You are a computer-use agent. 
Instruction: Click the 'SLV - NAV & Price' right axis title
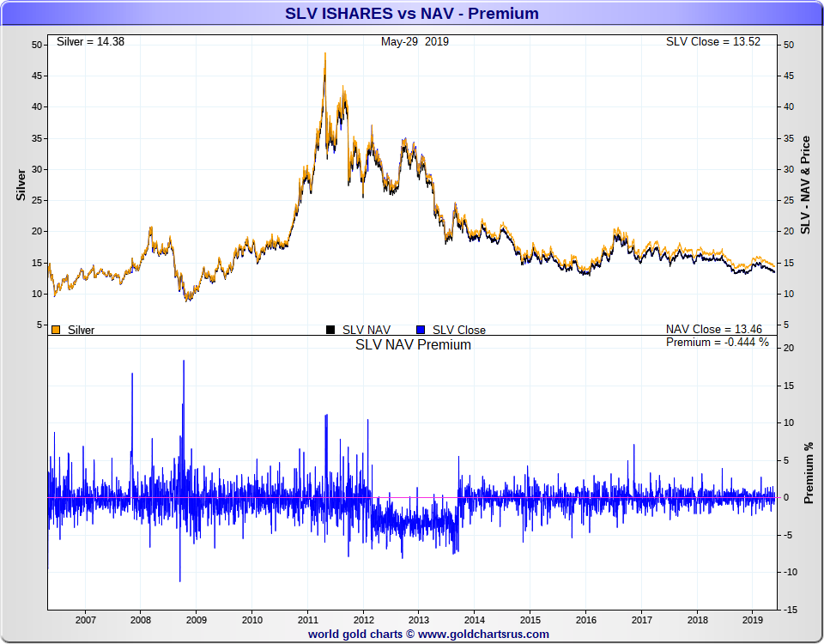click(x=806, y=185)
